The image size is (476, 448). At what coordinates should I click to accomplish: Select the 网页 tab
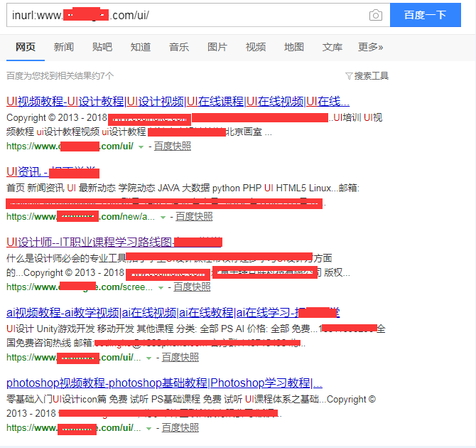26,47
